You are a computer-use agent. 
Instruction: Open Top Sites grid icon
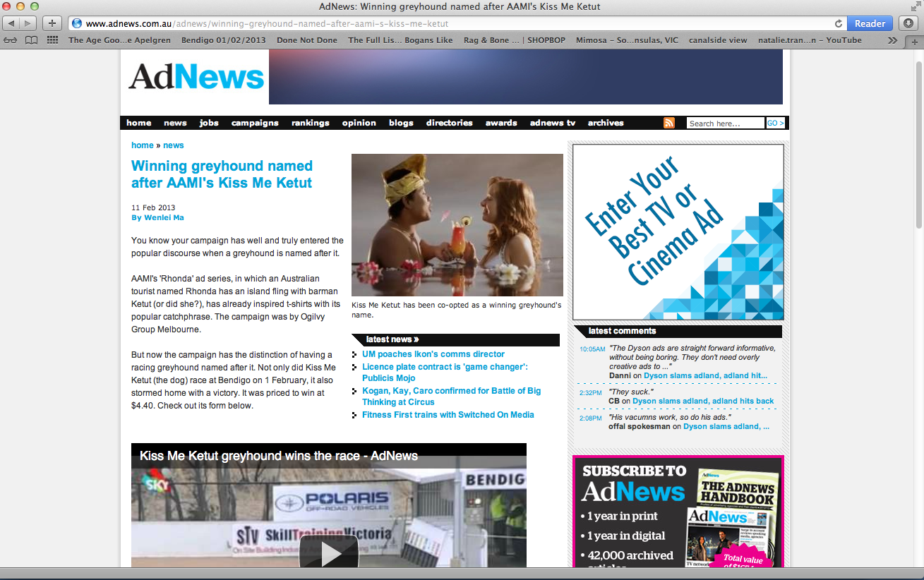(52, 40)
